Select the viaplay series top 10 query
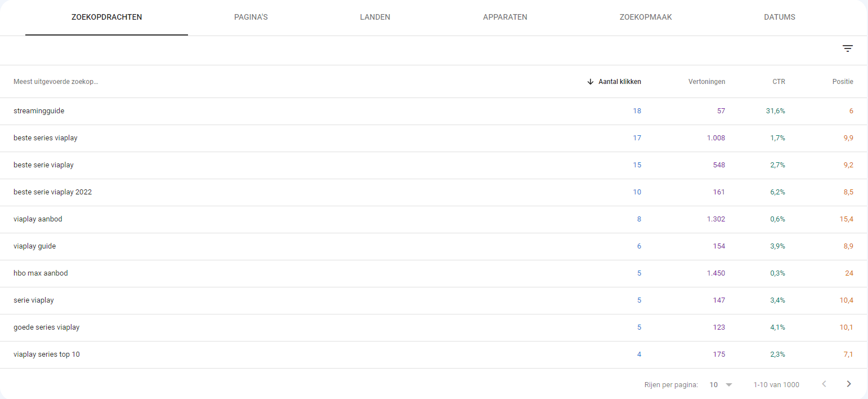The image size is (868, 399). point(47,354)
